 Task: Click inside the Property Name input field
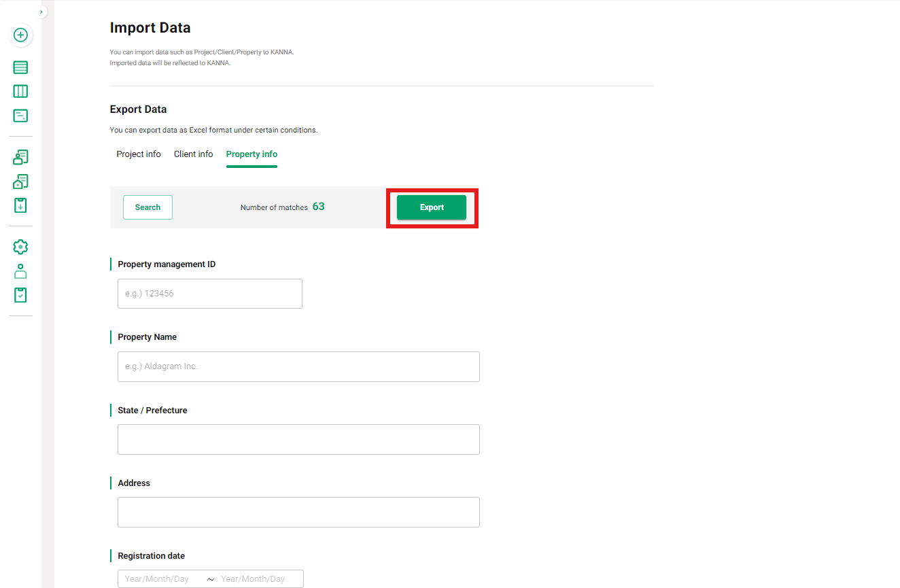click(298, 366)
